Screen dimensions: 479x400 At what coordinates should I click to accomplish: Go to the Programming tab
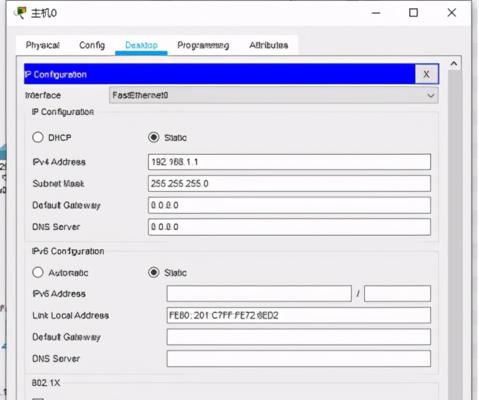coord(203,45)
